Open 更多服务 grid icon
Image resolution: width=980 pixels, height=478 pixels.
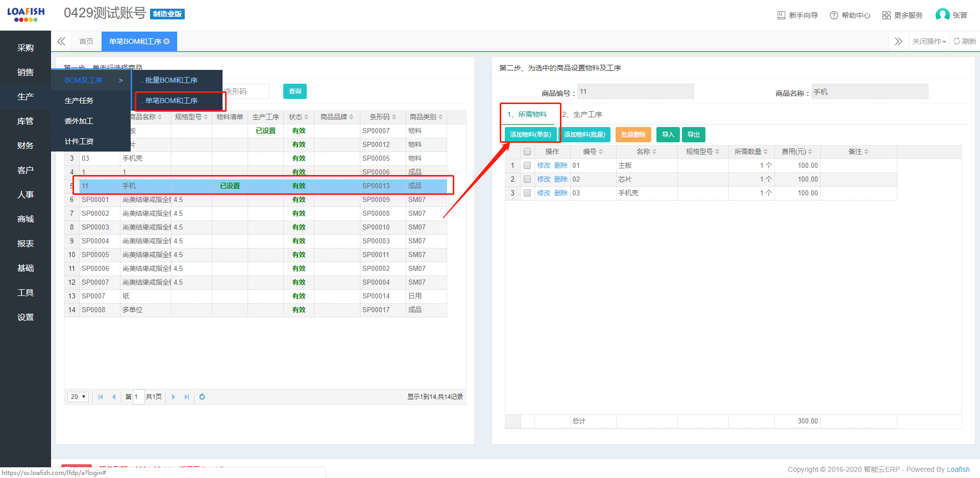[887, 15]
